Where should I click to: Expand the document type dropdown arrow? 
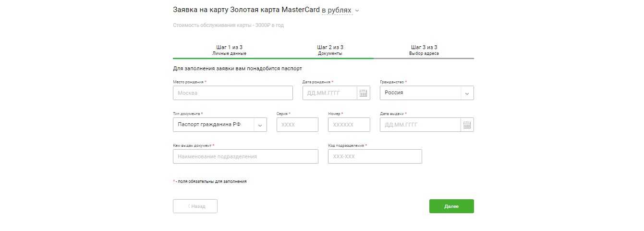tap(260, 125)
